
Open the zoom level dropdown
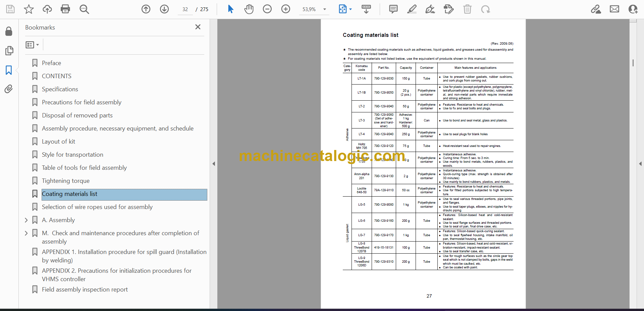pyautogui.click(x=325, y=9)
